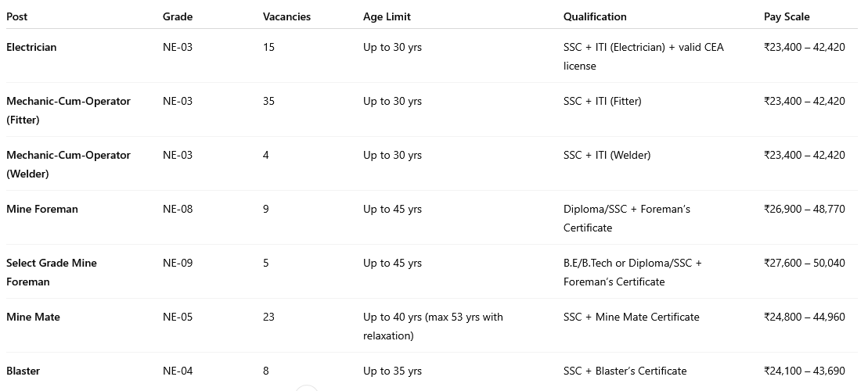Click the Pay Scale column header
The height and width of the screenshot is (391, 868).
[x=787, y=16]
